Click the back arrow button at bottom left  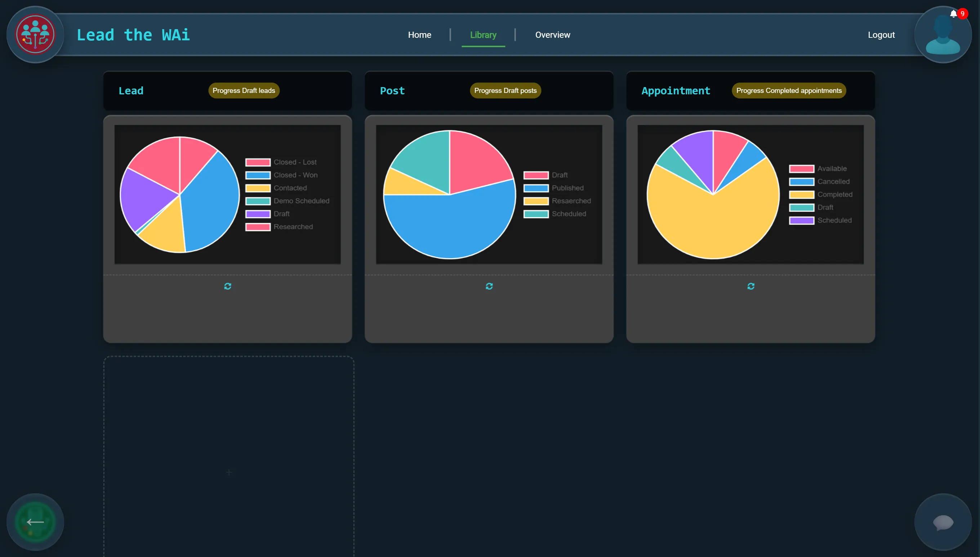35,521
